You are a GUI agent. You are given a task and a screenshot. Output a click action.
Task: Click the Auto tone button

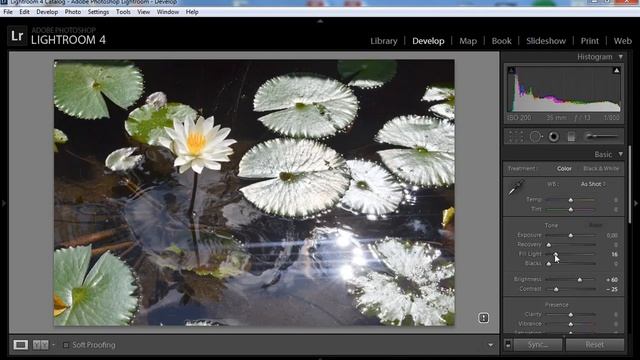(596, 225)
